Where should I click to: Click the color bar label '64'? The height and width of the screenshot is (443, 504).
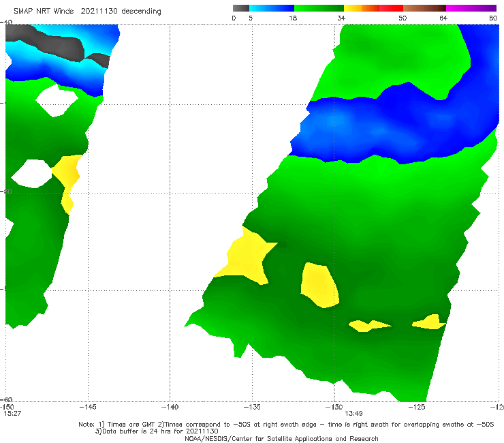(443, 18)
